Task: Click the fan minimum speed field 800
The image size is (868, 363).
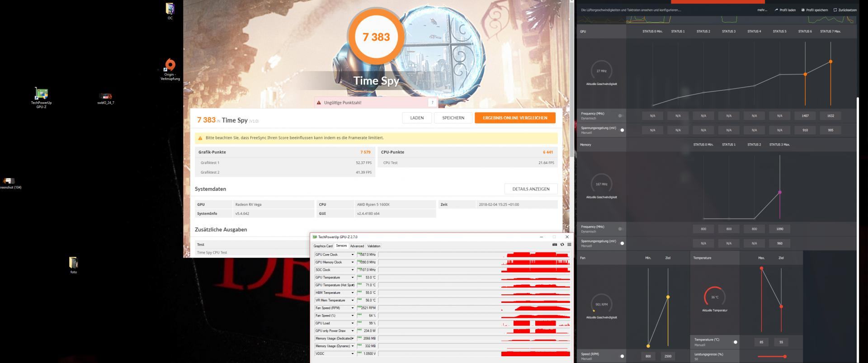Action: pos(648,356)
